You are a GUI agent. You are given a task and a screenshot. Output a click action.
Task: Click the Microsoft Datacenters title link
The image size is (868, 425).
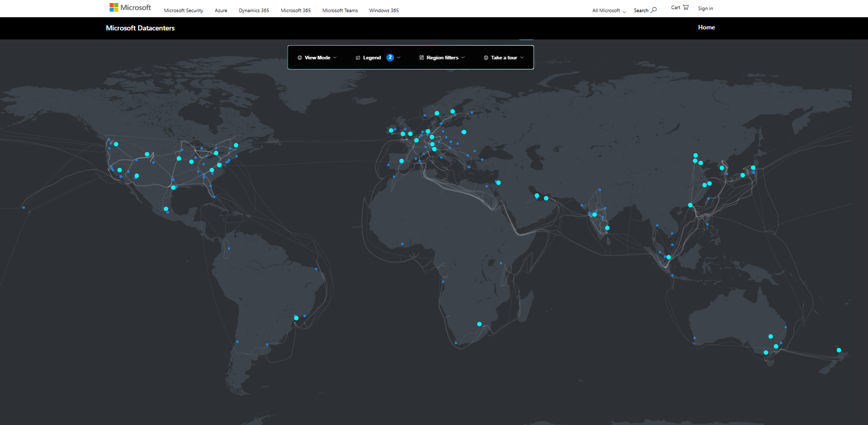140,28
